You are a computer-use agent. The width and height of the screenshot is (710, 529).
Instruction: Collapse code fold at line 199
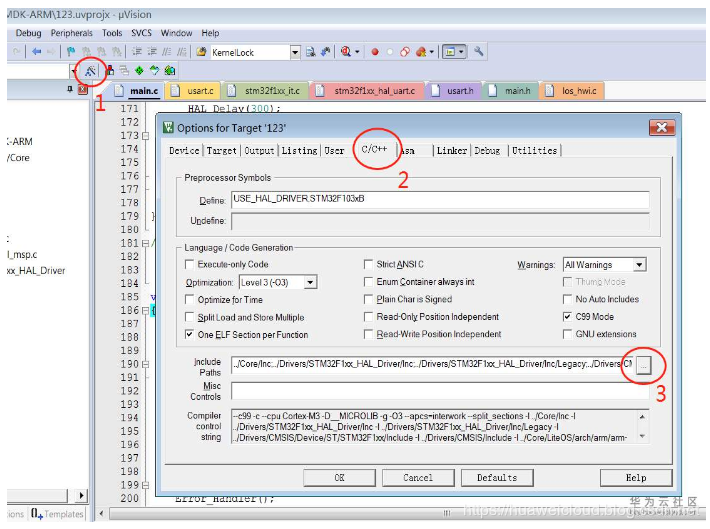145,485
